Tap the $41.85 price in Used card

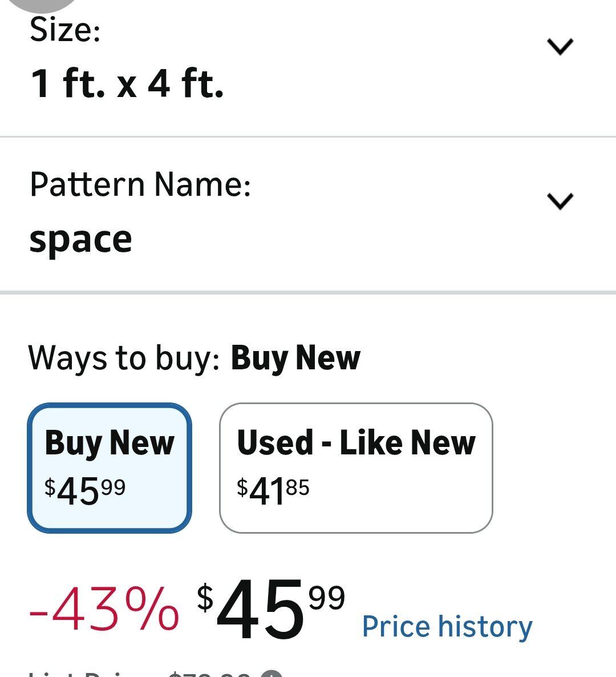pyautogui.click(x=273, y=490)
